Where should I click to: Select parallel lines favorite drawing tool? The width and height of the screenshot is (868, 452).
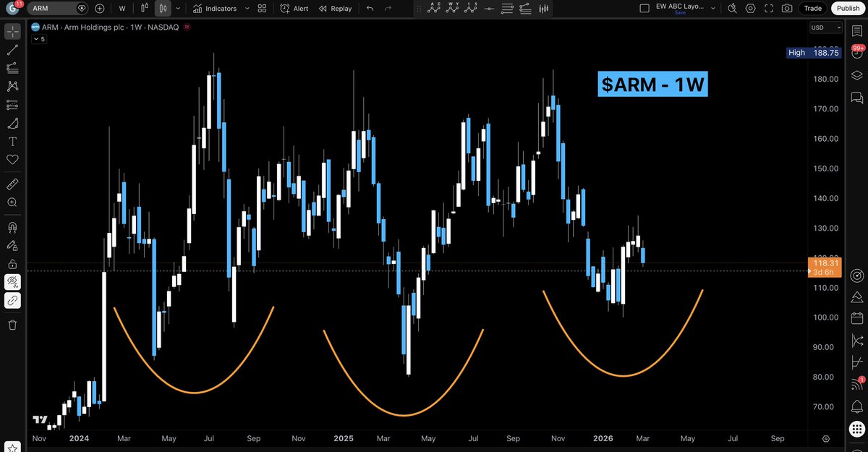(507, 9)
